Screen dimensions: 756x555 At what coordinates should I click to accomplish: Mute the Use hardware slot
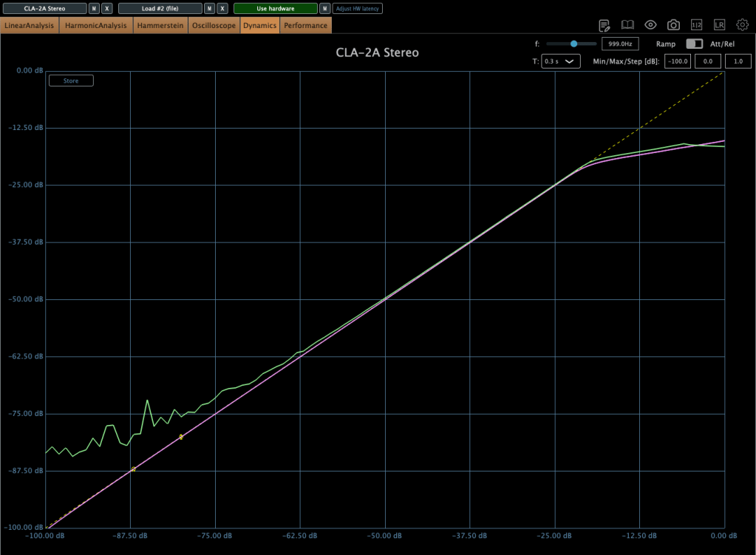[324, 9]
